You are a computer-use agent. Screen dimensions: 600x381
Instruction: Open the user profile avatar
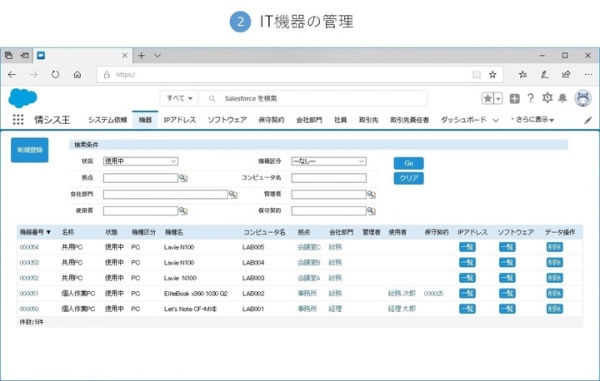click(x=583, y=98)
